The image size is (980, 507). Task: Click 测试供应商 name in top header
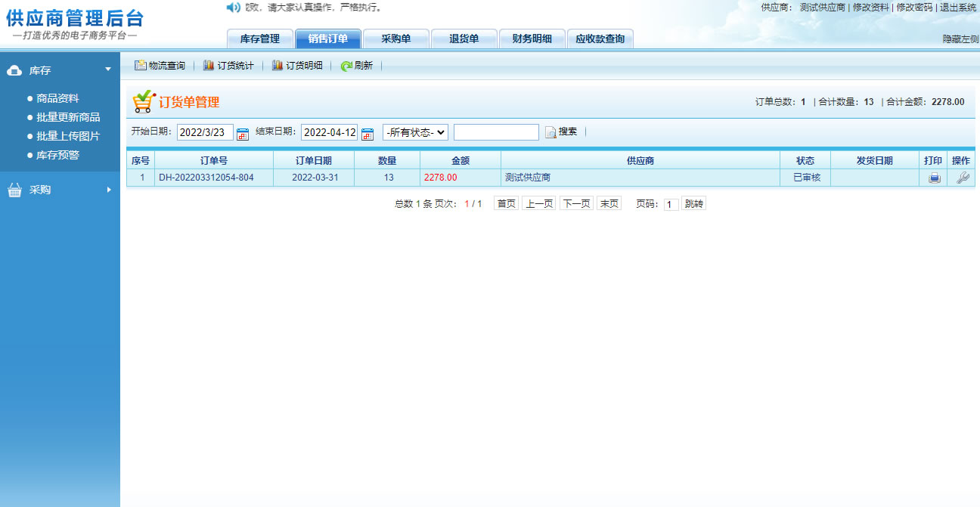coord(823,8)
